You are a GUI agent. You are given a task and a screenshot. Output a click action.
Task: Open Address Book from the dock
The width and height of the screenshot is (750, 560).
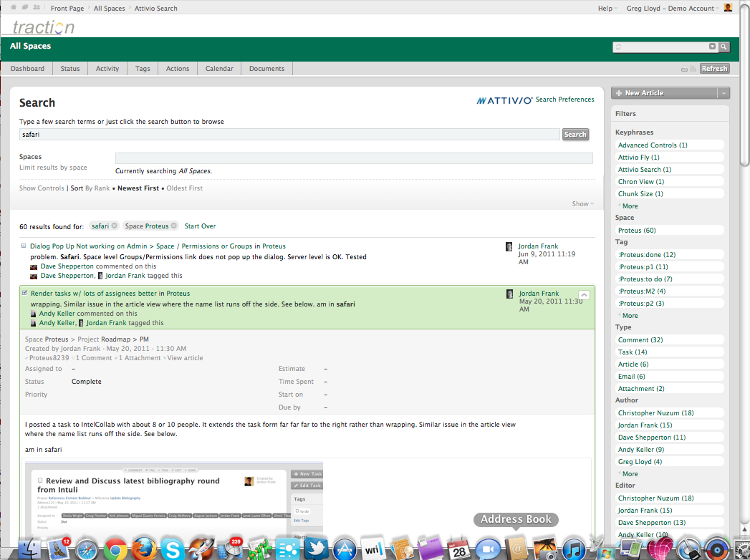click(516, 548)
